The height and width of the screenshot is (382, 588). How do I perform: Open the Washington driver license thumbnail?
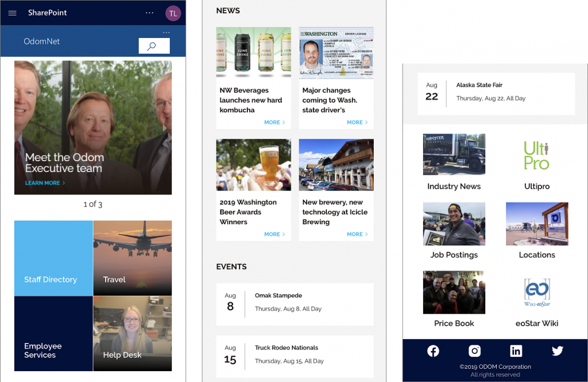coord(336,52)
